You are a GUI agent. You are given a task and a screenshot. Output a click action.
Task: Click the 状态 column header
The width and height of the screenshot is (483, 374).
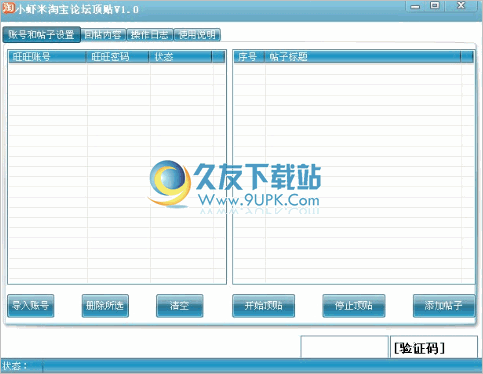(x=180, y=57)
